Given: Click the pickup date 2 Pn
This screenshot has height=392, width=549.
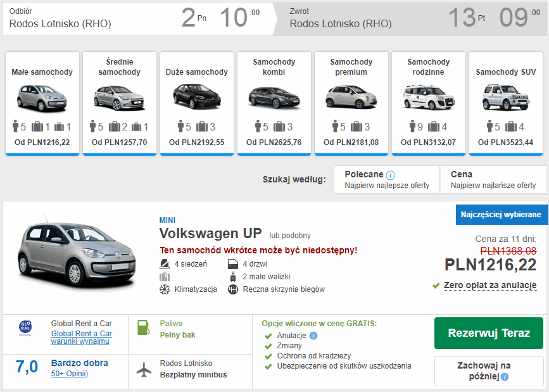Looking at the screenshot, I should pos(194,18).
